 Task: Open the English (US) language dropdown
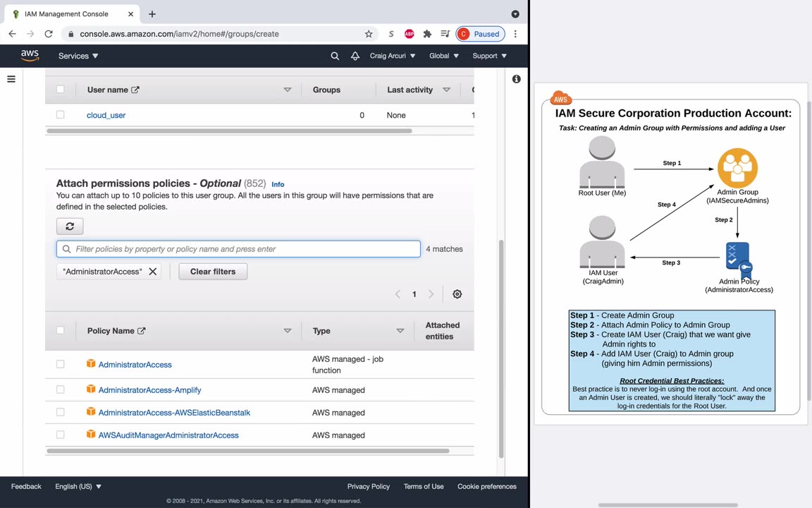coord(78,486)
